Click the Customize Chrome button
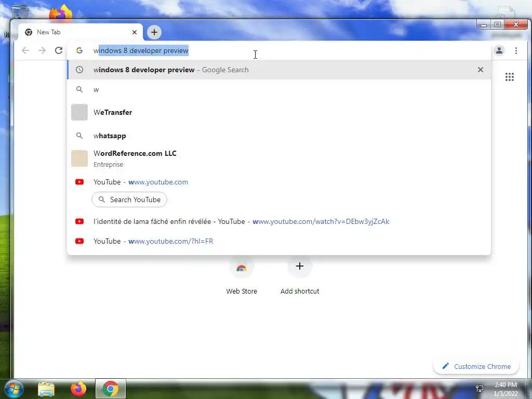This screenshot has width=532, height=399. click(476, 366)
